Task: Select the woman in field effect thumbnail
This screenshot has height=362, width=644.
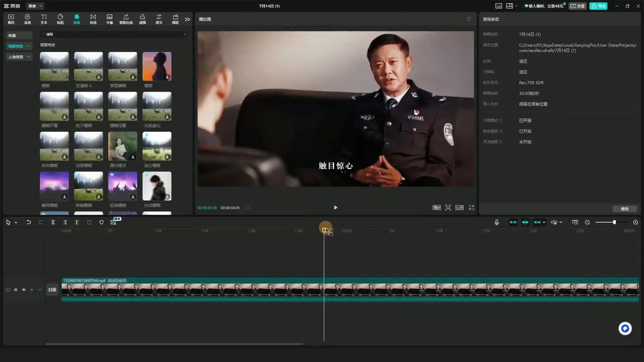Action: pyautogui.click(x=123, y=146)
